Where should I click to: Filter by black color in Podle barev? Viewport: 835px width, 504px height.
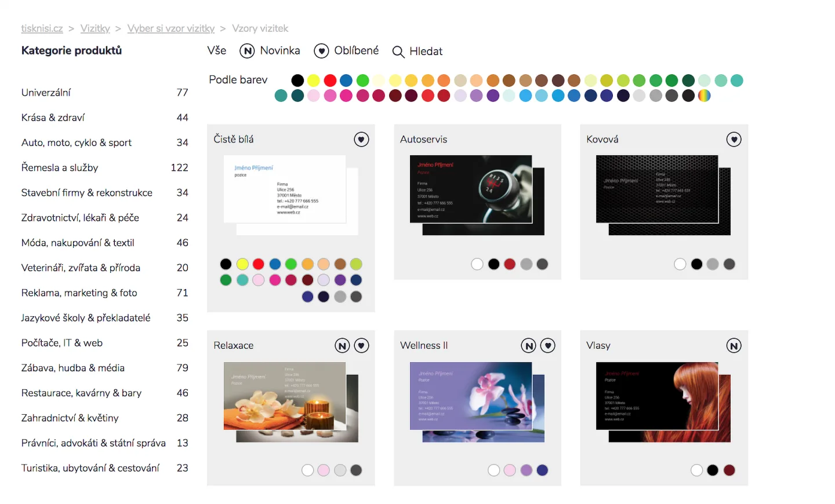(297, 81)
